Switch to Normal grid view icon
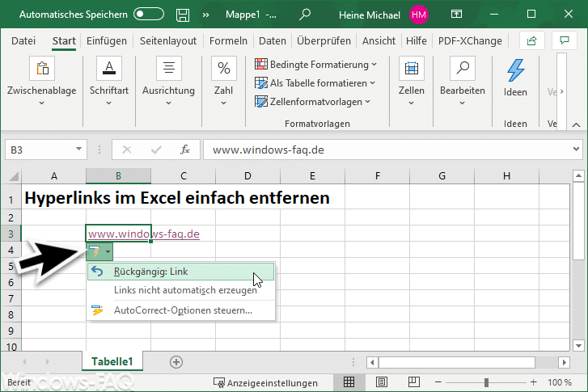Viewport: 588px width, 392px height. 349,381
